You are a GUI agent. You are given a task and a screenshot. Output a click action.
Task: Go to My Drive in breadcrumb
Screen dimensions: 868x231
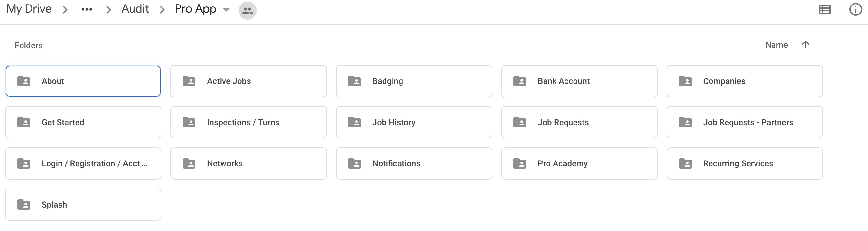point(29,9)
